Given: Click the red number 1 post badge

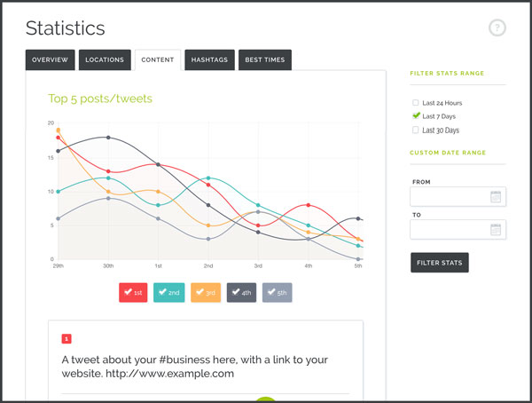Looking at the screenshot, I should point(66,338).
